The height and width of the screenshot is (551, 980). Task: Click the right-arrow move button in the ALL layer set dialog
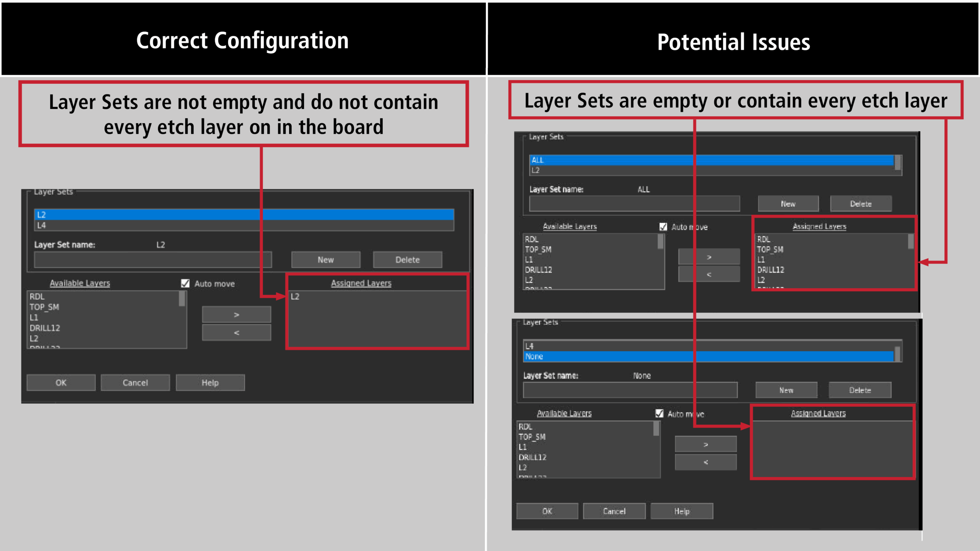click(x=709, y=257)
